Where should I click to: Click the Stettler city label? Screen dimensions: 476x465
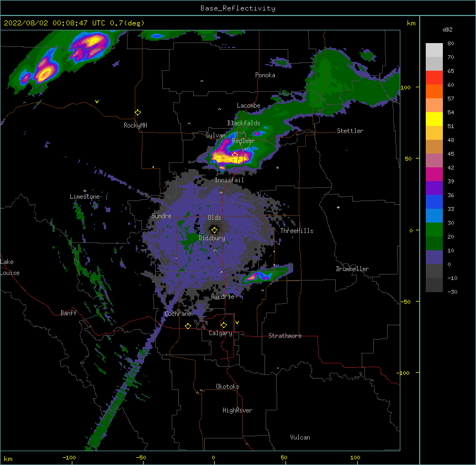[x=350, y=131]
